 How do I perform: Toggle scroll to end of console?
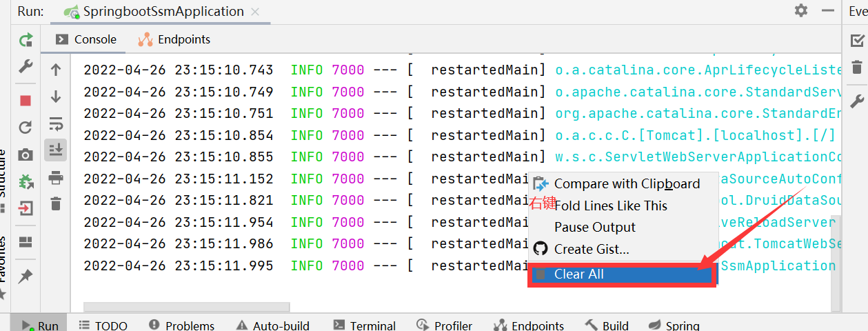tap(56, 149)
